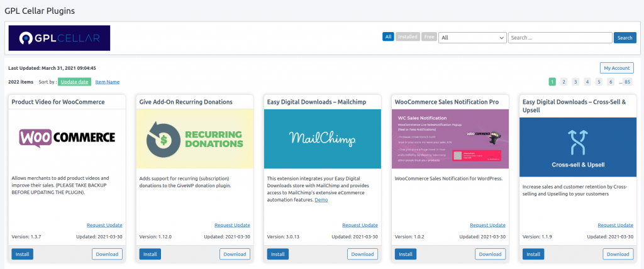Go to page 6

click(611, 82)
